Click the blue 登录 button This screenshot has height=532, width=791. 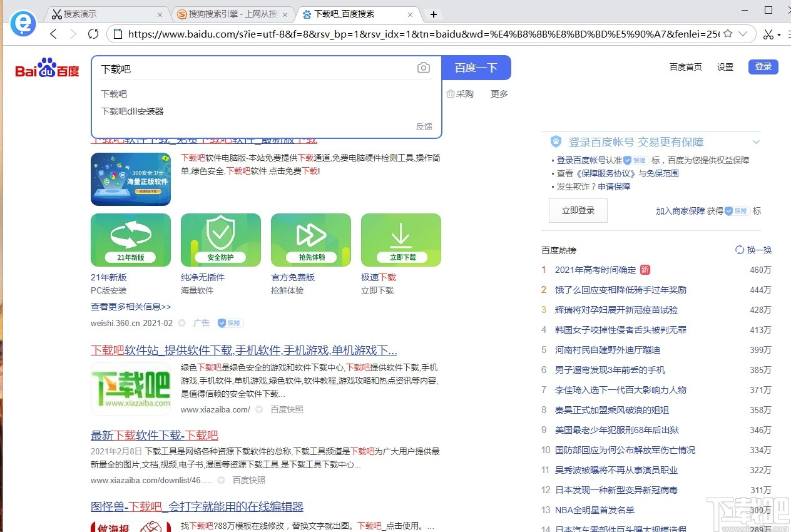point(763,67)
